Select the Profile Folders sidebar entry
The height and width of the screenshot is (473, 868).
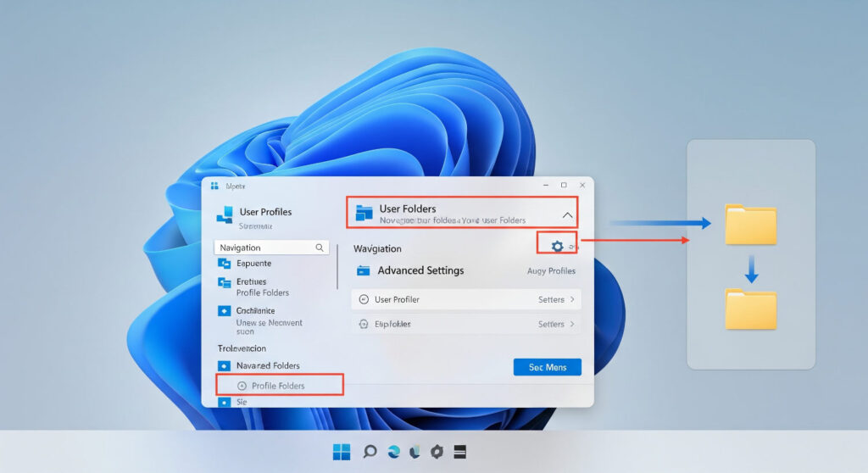pos(280,384)
